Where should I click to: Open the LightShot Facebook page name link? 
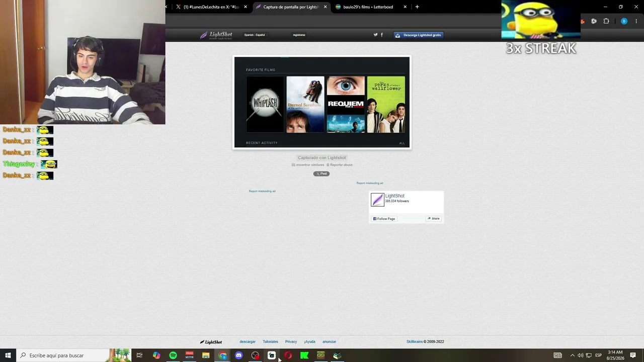tap(394, 196)
